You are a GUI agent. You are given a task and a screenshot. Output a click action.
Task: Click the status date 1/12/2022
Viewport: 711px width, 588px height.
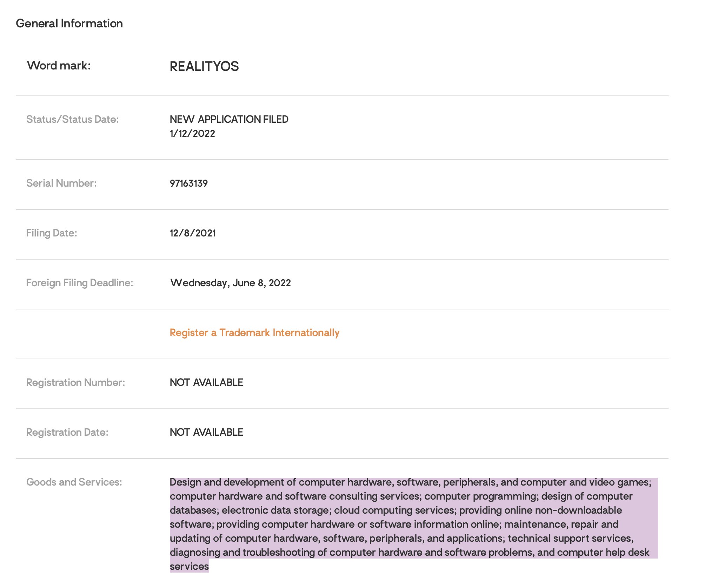pos(192,133)
